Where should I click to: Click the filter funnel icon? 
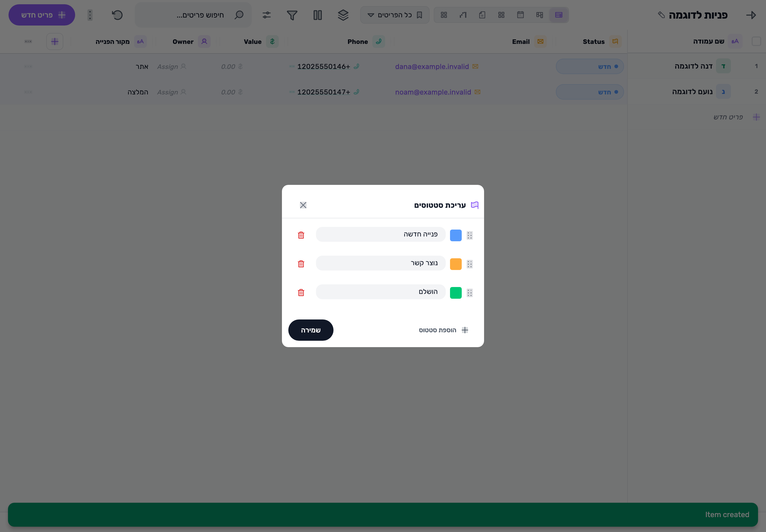(x=292, y=15)
